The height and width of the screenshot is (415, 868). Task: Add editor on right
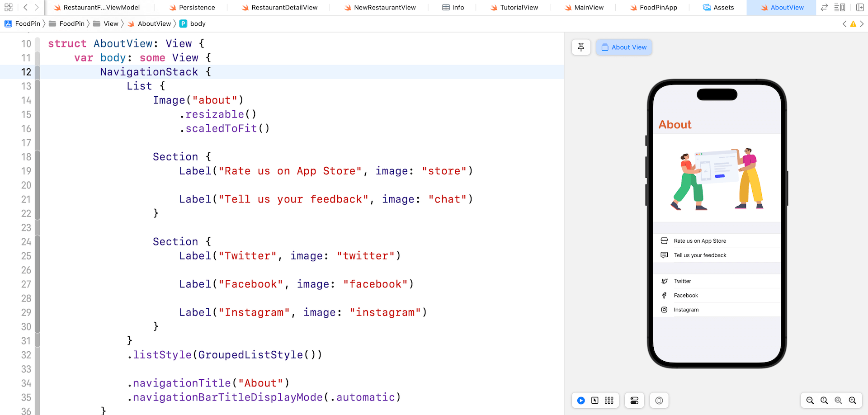860,7
